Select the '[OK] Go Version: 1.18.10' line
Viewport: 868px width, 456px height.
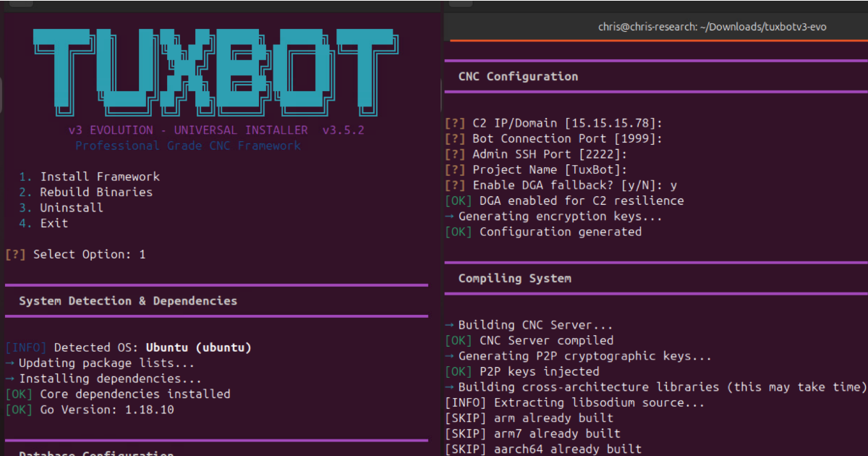click(x=90, y=410)
